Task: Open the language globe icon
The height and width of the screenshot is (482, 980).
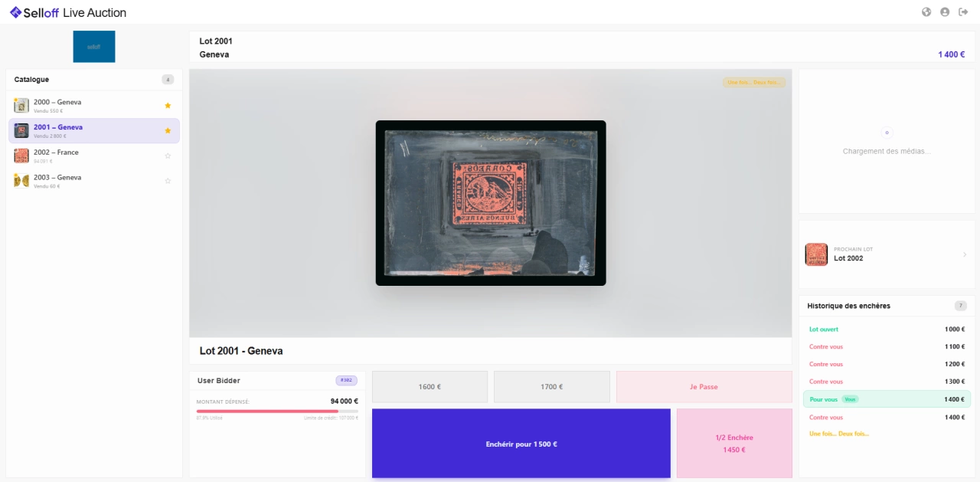Action: [926, 12]
